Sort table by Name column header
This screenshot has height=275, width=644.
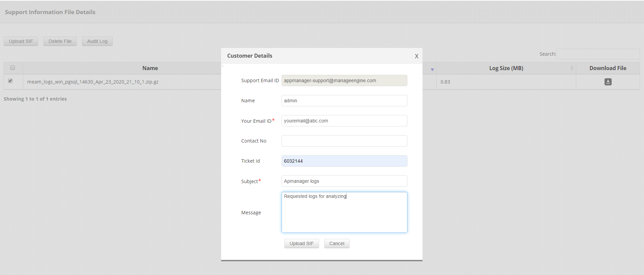(x=150, y=68)
